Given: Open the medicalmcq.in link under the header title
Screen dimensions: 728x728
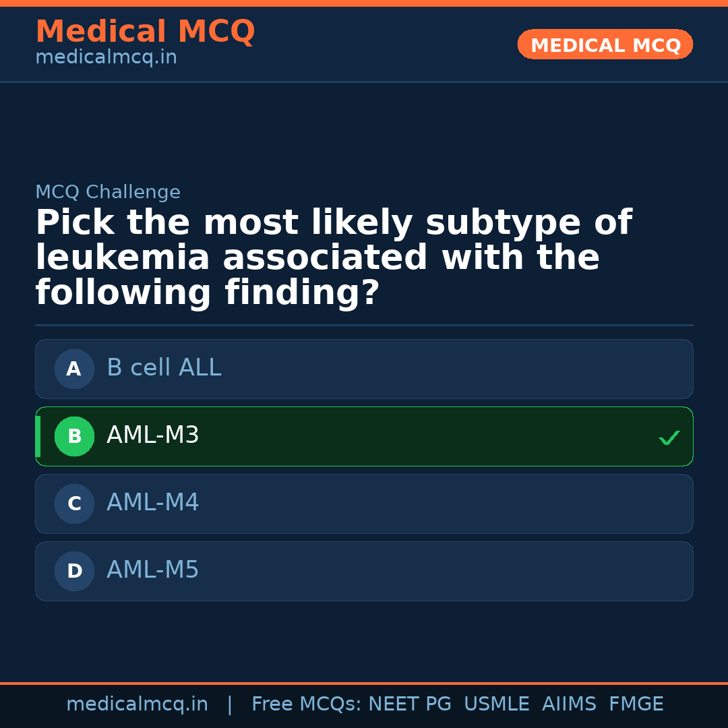Looking at the screenshot, I should click(106, 58).
